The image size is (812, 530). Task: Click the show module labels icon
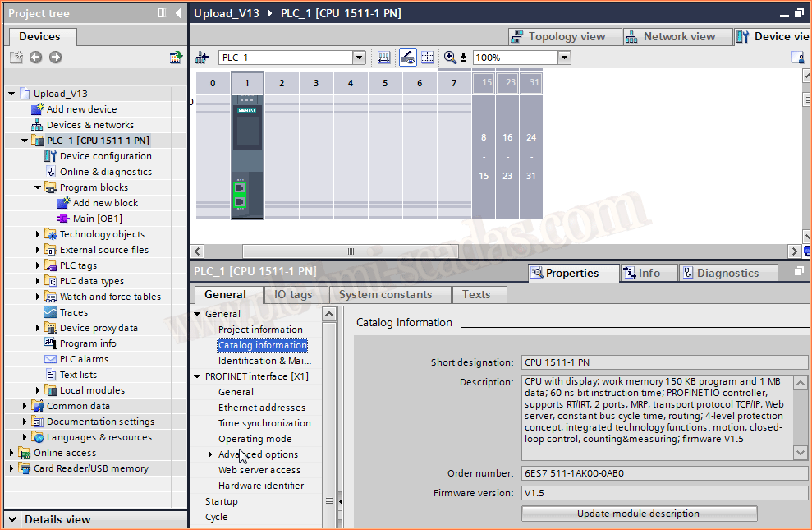(384, 58)
